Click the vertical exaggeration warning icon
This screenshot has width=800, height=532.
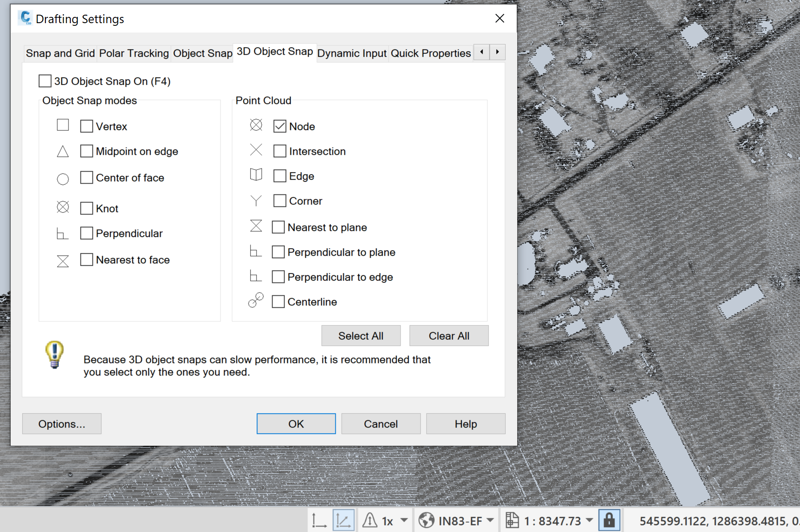[x=370, y=520]
